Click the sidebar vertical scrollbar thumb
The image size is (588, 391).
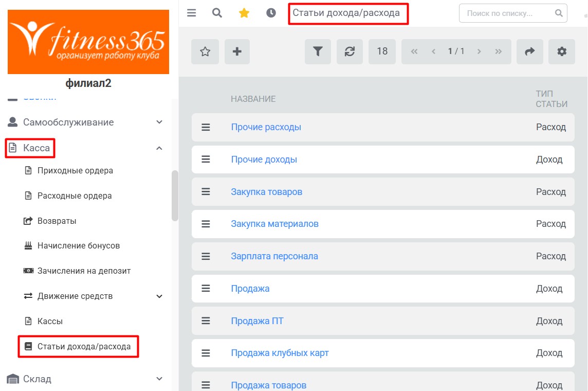(175, 195)
